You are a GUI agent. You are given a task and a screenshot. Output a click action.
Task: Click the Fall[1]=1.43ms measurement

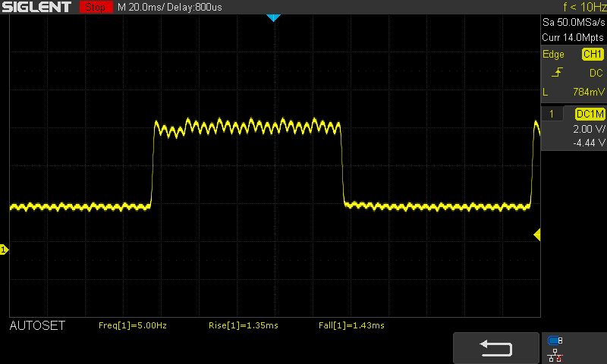tap(351, 325)
